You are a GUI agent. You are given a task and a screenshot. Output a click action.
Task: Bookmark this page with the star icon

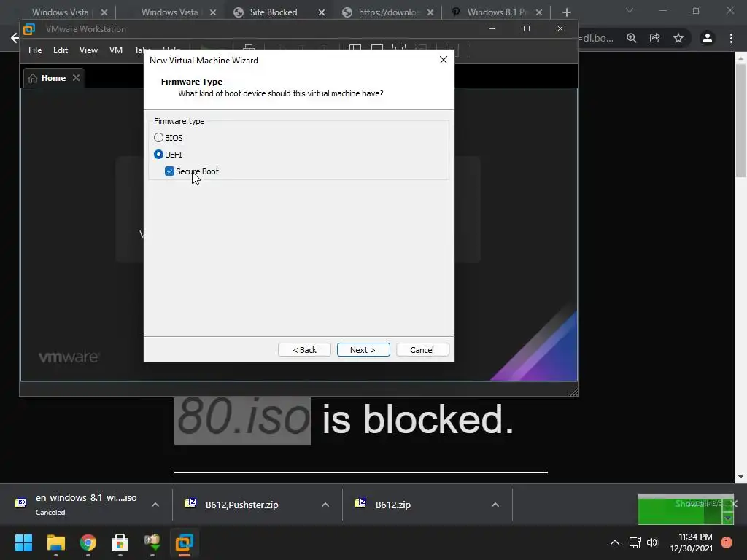coord(678,38)
